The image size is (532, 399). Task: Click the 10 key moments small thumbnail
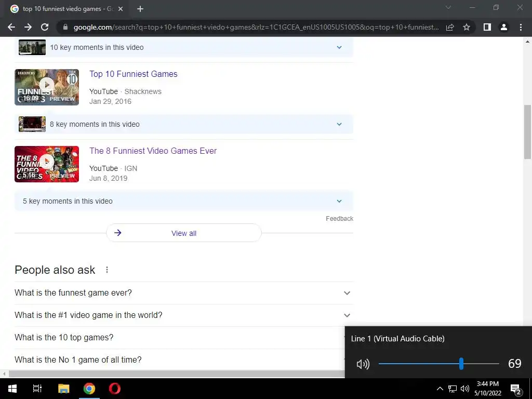pyautogui.click(x=32, y=47)
